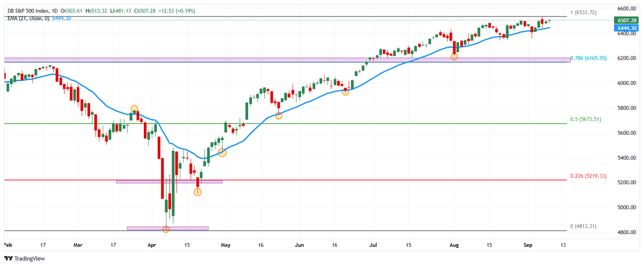Click the 6200.00 price axis label
Image resolution: width=644 pixels, height=266 pixels.
click(626, 58)
